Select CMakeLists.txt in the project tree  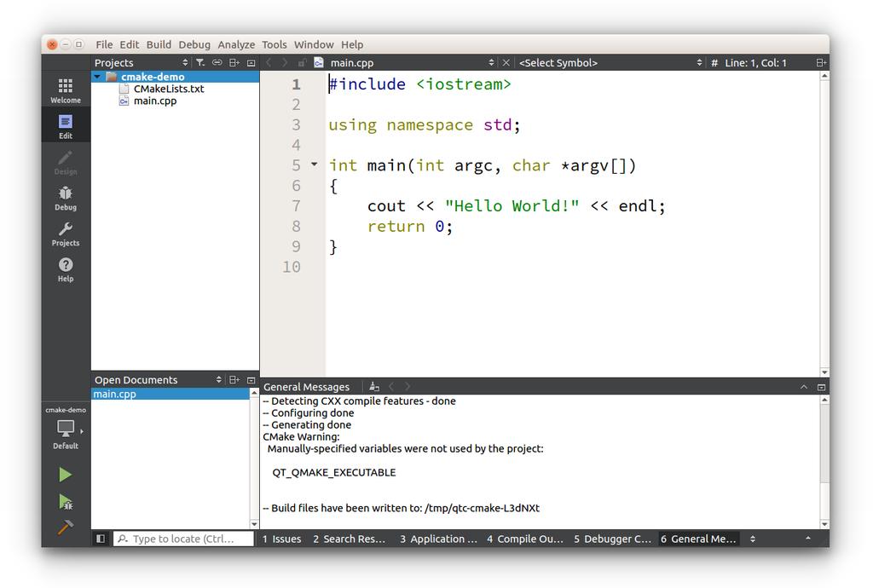pyautogui.click(x=169, y=89)
